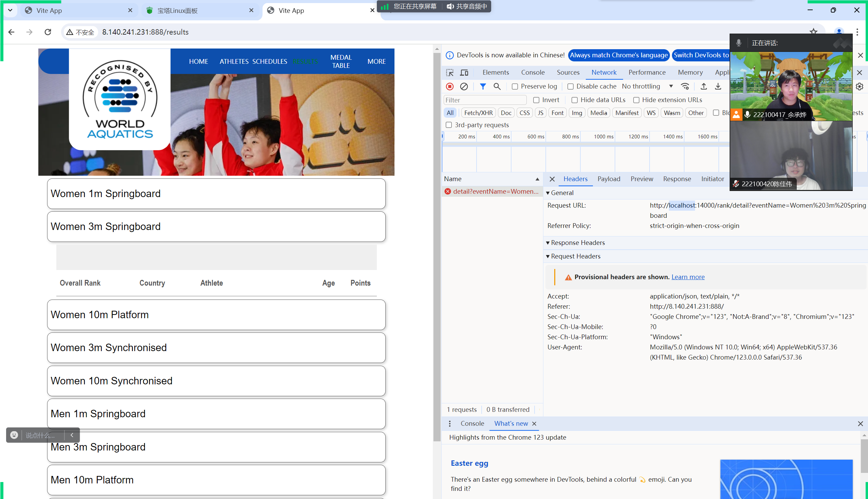This screenshot has height=499, width=868.
Task: Switch to the Sources panel
Action: point(568,72)
